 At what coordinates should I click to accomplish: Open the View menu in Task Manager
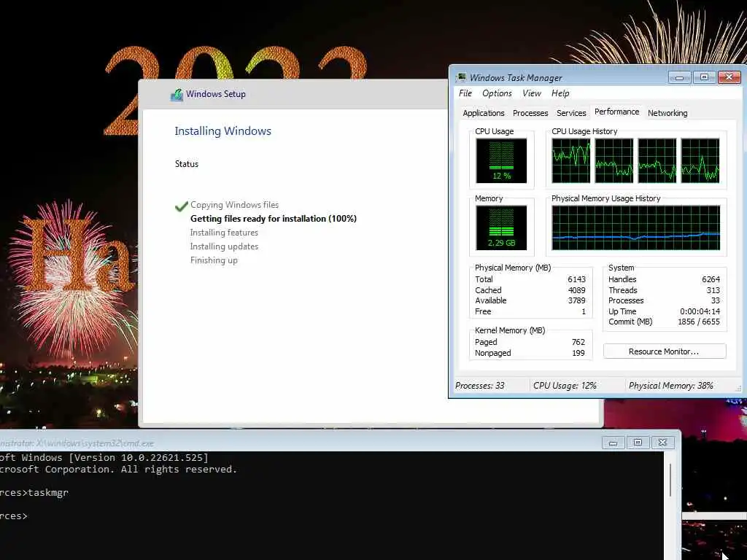point(532,93)
